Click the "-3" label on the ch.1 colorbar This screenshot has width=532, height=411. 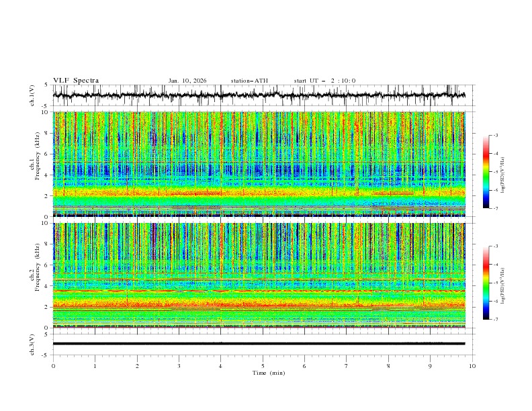click(x=495, y=135)
